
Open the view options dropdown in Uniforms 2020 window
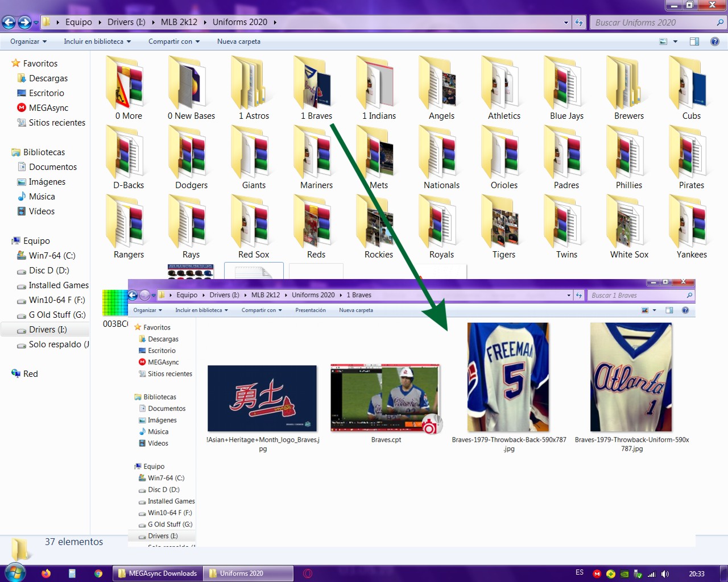[675, 41]
